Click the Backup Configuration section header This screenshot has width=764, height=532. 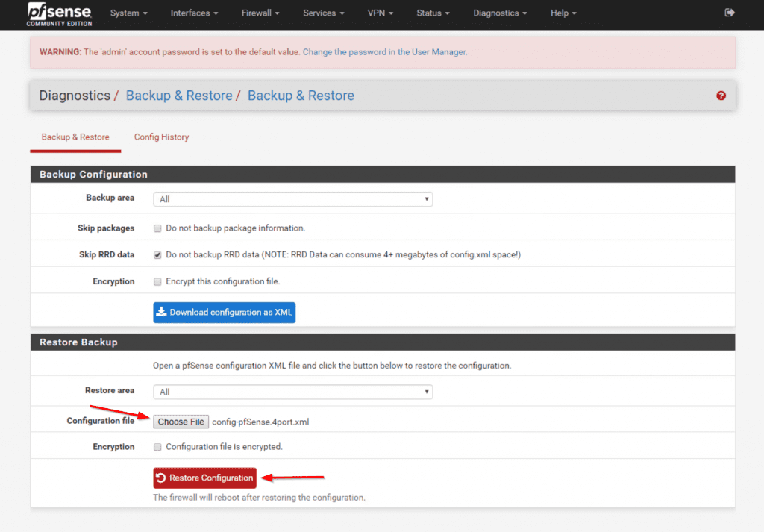coord(383,175)
